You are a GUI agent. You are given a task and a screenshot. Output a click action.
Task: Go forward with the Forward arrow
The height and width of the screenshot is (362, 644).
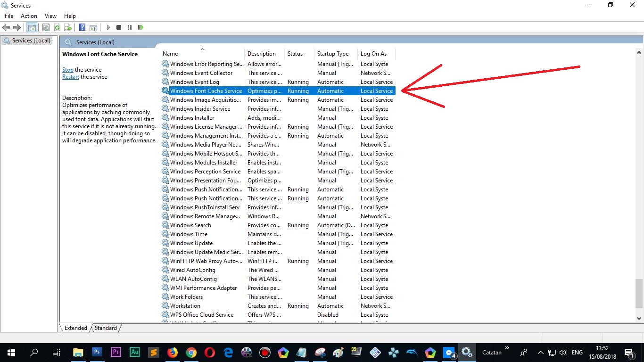pos(17,27)
